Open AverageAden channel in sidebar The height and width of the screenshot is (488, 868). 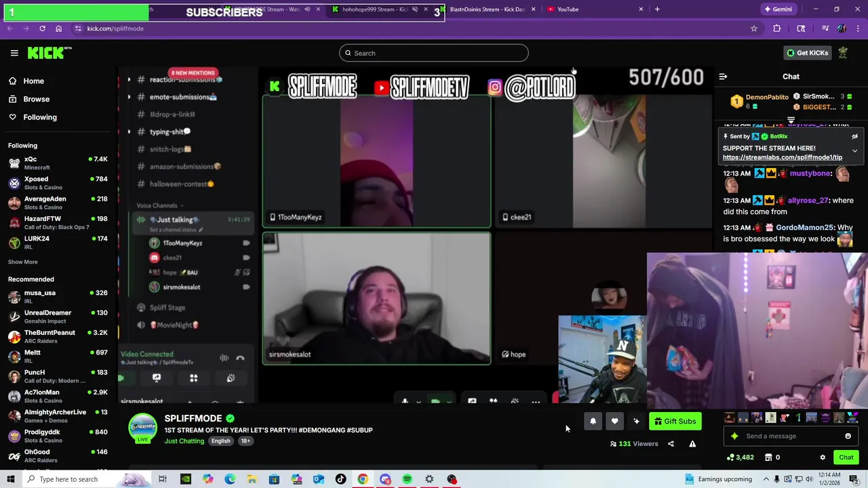58,203
